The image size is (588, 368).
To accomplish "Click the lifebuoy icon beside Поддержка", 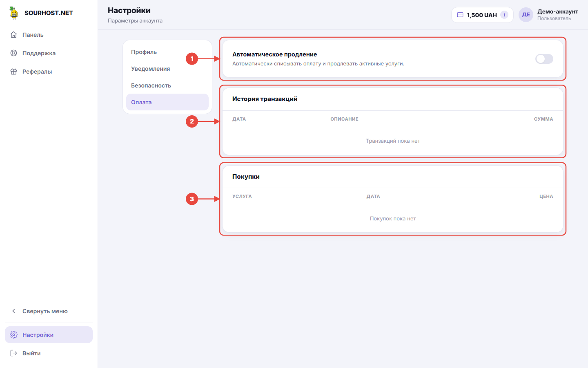I will point(13,53).
